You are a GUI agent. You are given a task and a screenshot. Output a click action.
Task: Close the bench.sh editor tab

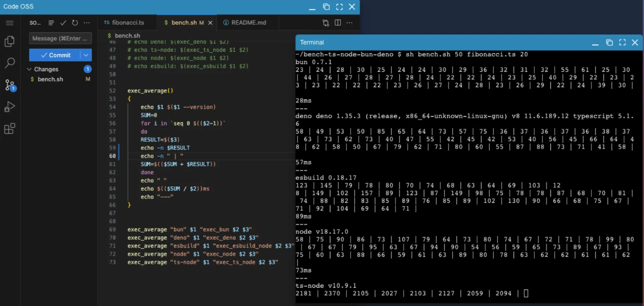[x=211, y=22]
